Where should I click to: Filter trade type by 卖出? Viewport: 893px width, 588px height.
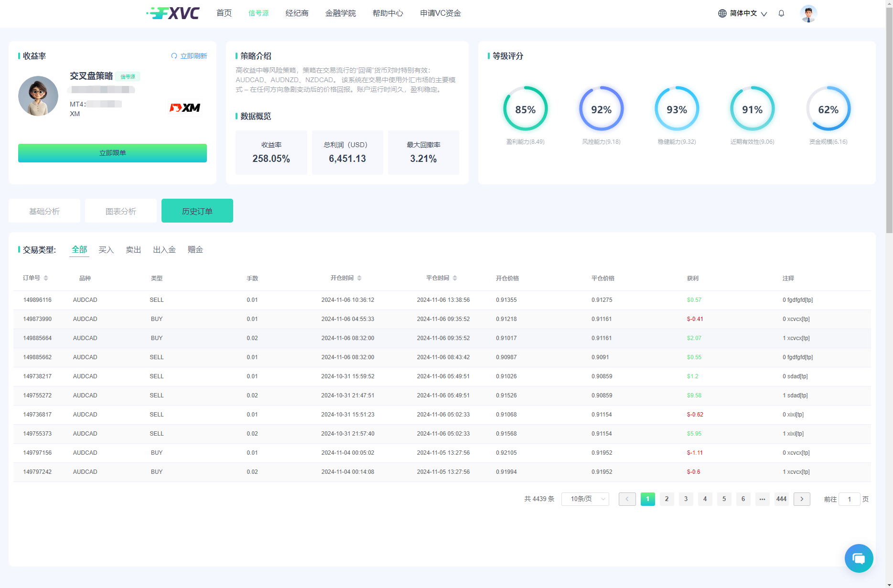(x=133, y=250)
